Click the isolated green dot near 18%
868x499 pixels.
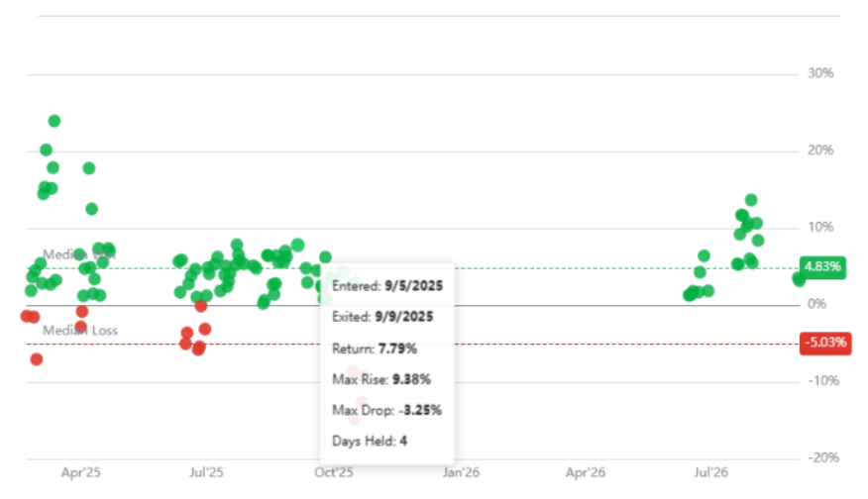(x=88, y=168)
